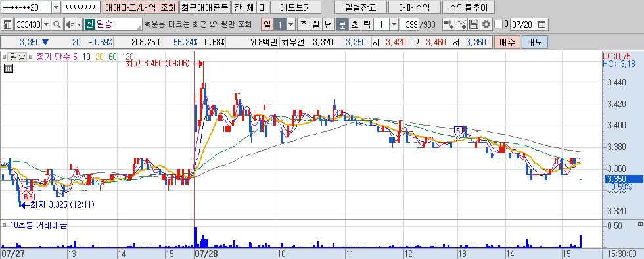This screenshot has width=644, height=259.
Task: Select the 초 (second) period toggle
Action: tap(354, 25)
